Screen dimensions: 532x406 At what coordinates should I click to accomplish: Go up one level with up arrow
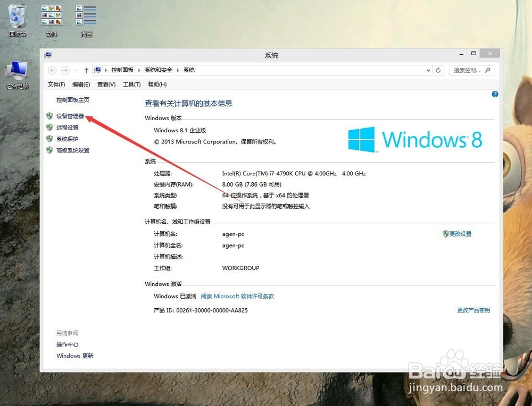pos(86,70)
